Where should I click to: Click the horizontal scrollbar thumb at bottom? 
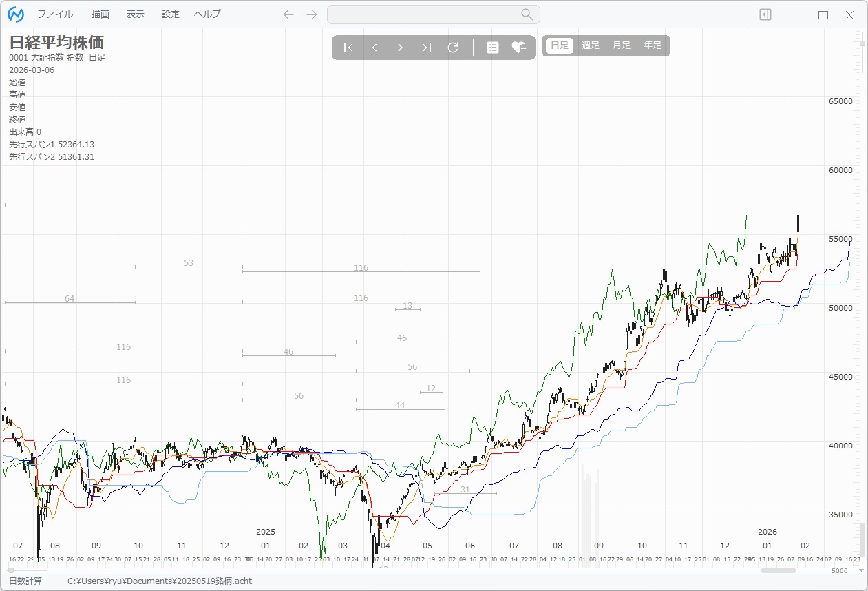tap(778, 570)
